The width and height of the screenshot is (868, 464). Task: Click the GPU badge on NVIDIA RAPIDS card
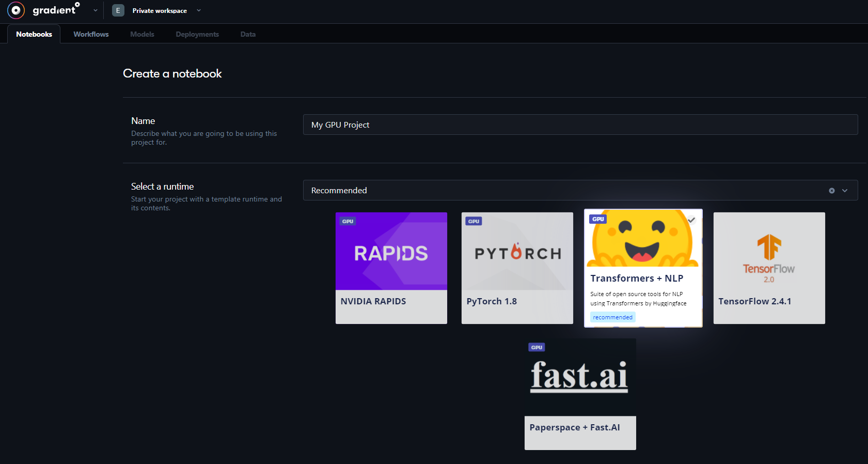click(348, 221)
